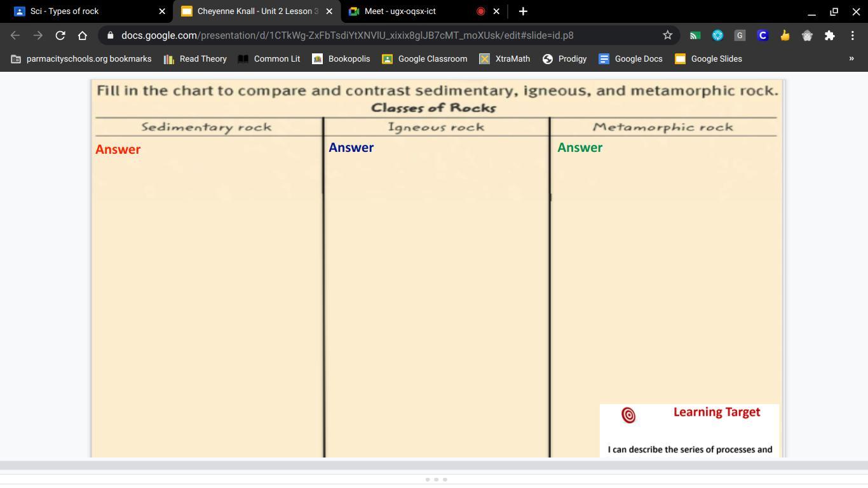Open the Google Classroom bookmark

(x=424, y=58)
